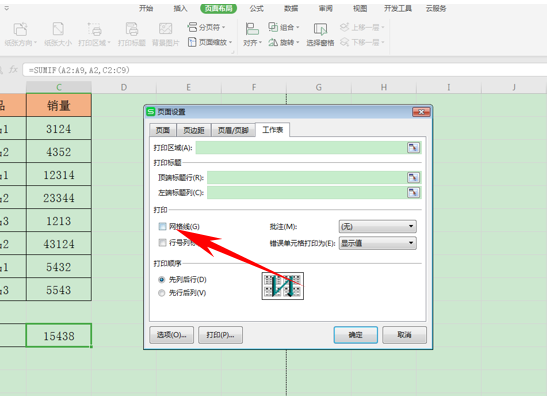Viewport: 547px width, 396px height.
Task: Open the 选择窗格 selection pane
Action: pos(320,34)
